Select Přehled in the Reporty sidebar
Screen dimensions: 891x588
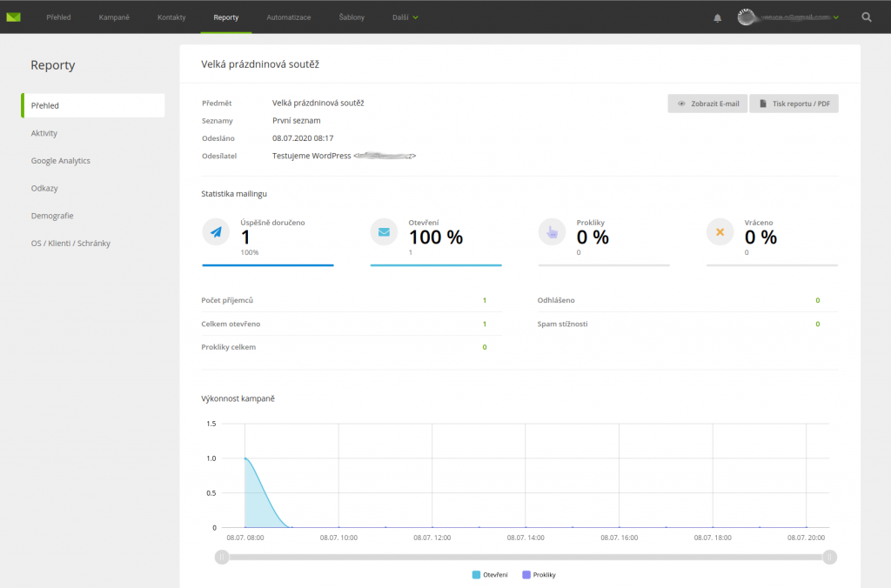(x=93, y=105)
